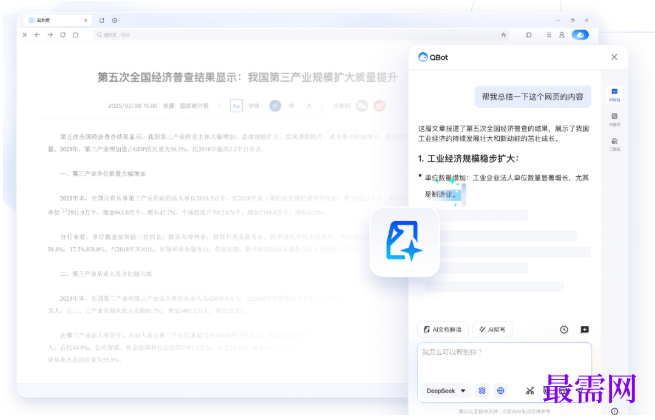Screen dimensions: 655x420
Task: Click the Aa reading mode icon
Action: [x=236, y=106]
